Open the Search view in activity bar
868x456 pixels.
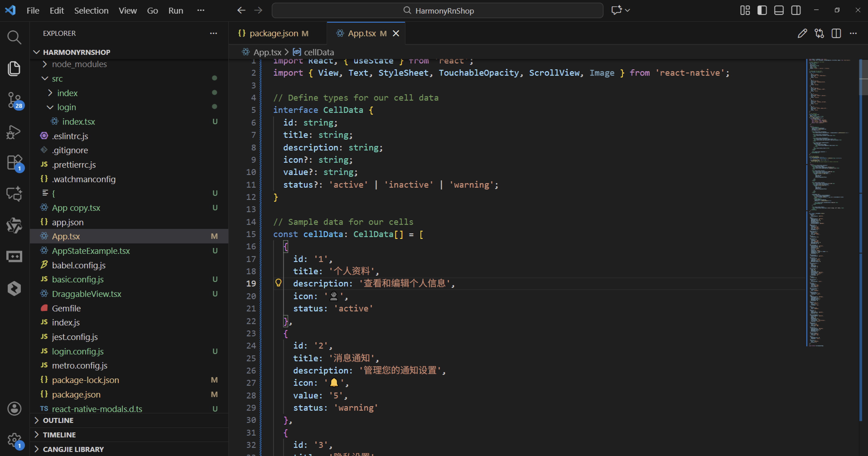14,37
